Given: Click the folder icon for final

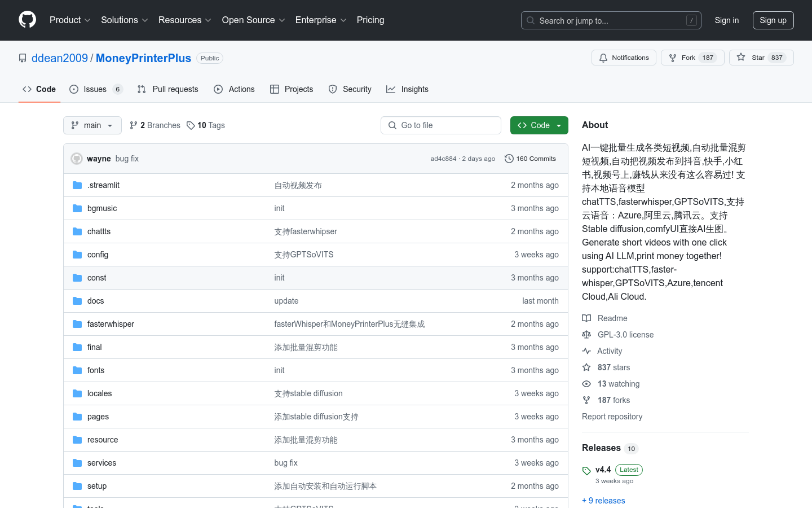Looking at the screenshot, I should point(77,347).
